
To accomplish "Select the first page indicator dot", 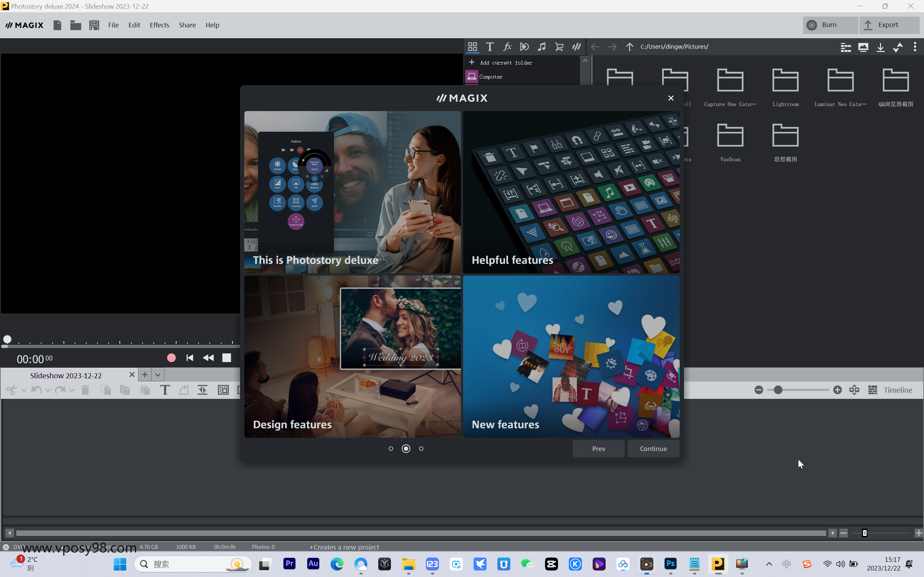I will [391, 448].
